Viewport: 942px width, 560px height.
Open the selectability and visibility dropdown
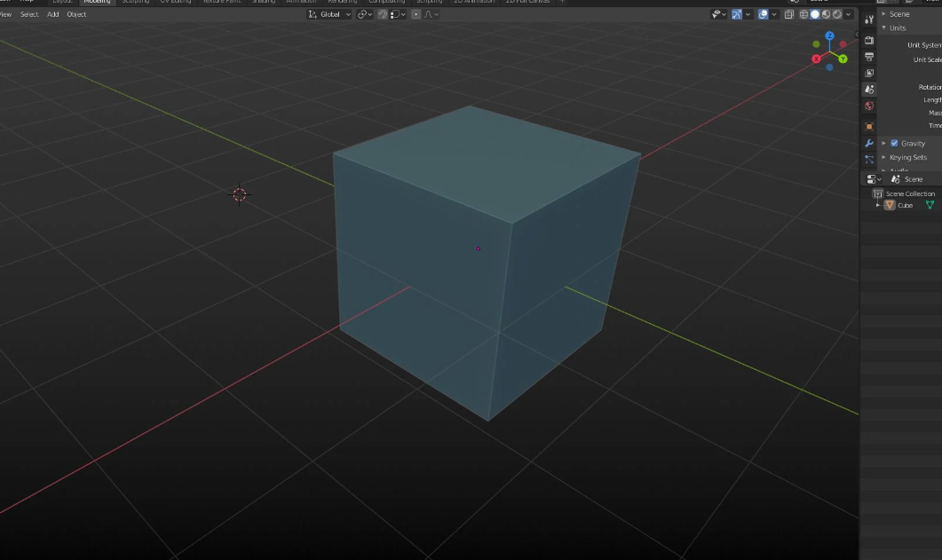(718, 14)
